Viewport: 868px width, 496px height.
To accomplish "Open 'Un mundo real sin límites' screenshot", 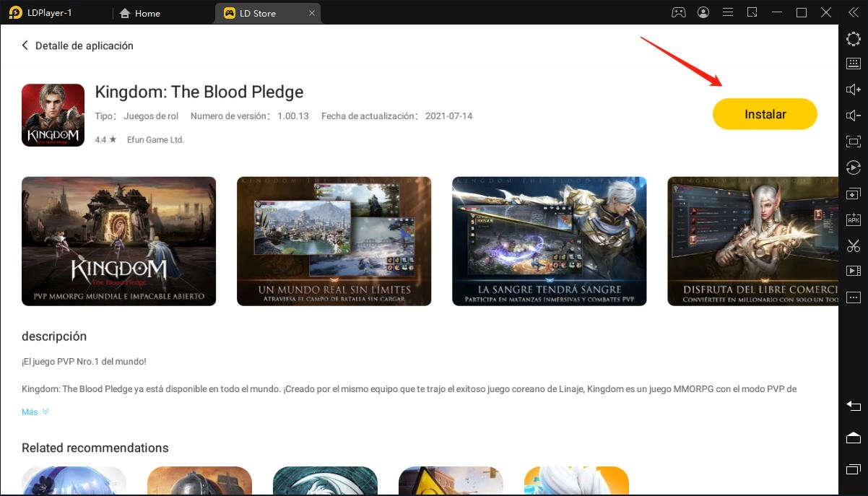I will tap(334, 241).
